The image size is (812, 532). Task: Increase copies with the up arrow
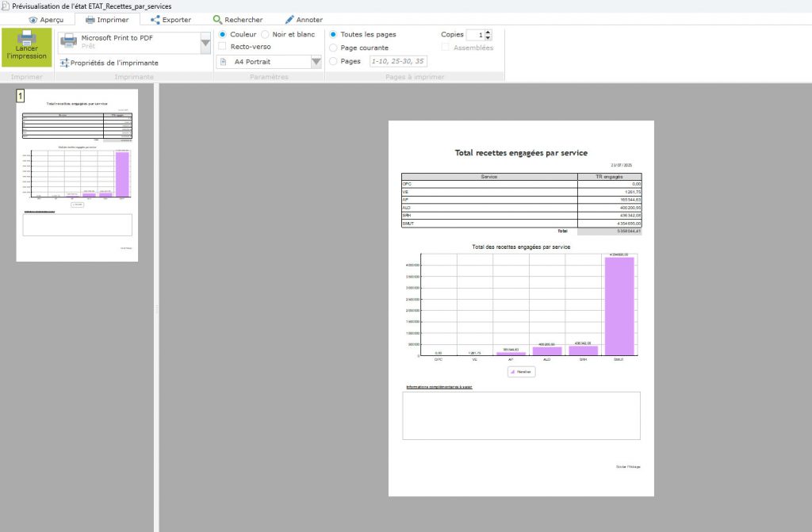488,32
